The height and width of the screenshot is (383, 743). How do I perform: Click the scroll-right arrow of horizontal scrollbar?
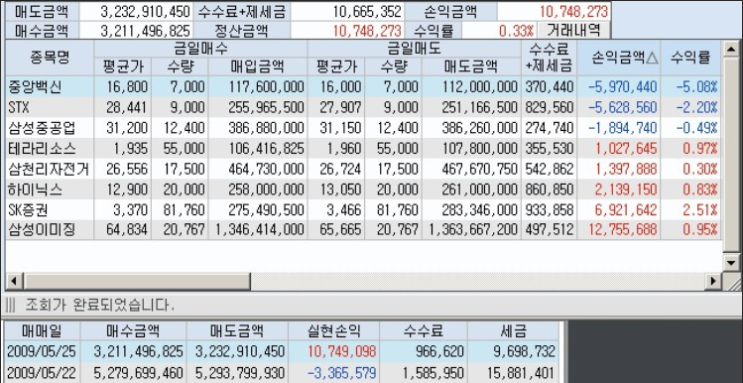713,281
